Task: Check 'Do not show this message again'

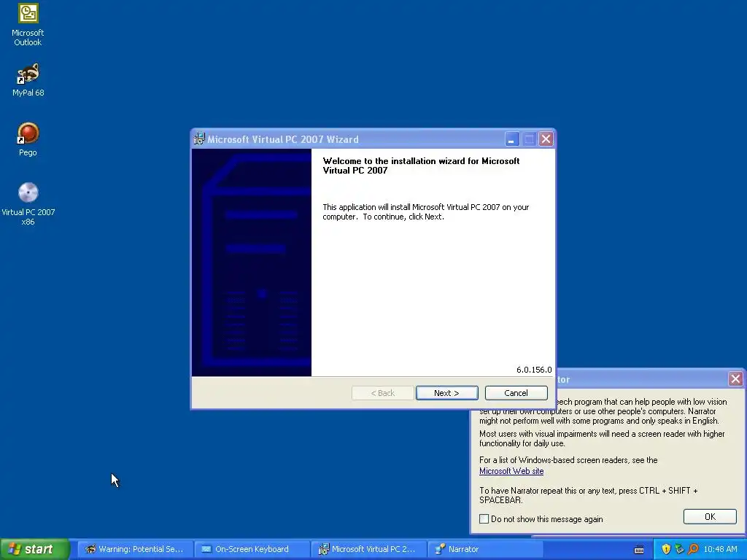Action: click(484, 519)
